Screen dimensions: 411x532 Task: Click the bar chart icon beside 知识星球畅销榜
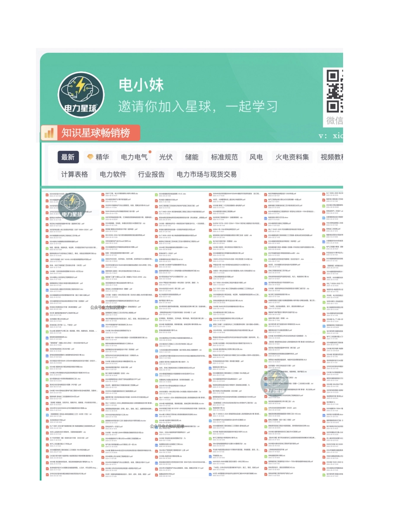pyautogui.click(x=49, y=133)
